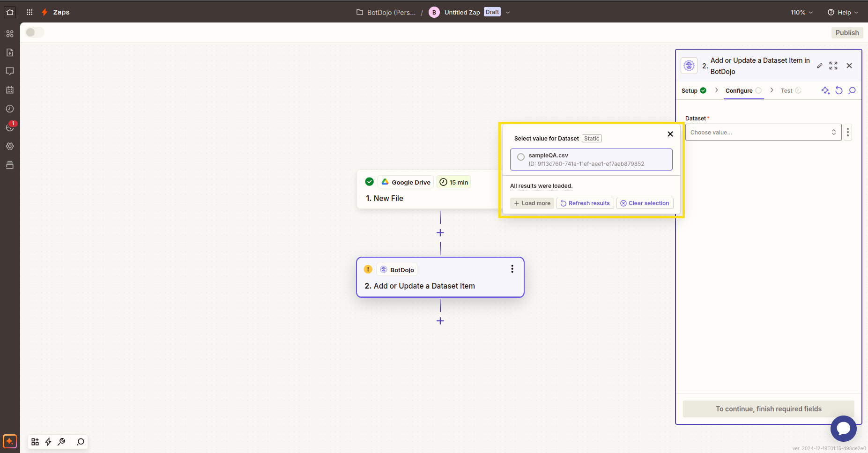Close the Select value for Dataset popup

670,134
